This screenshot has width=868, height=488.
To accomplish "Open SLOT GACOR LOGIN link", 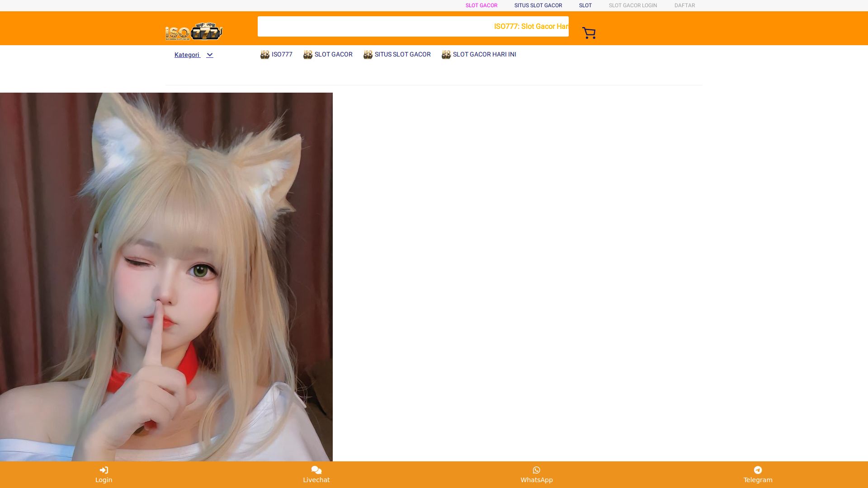I will click(632, 5).
